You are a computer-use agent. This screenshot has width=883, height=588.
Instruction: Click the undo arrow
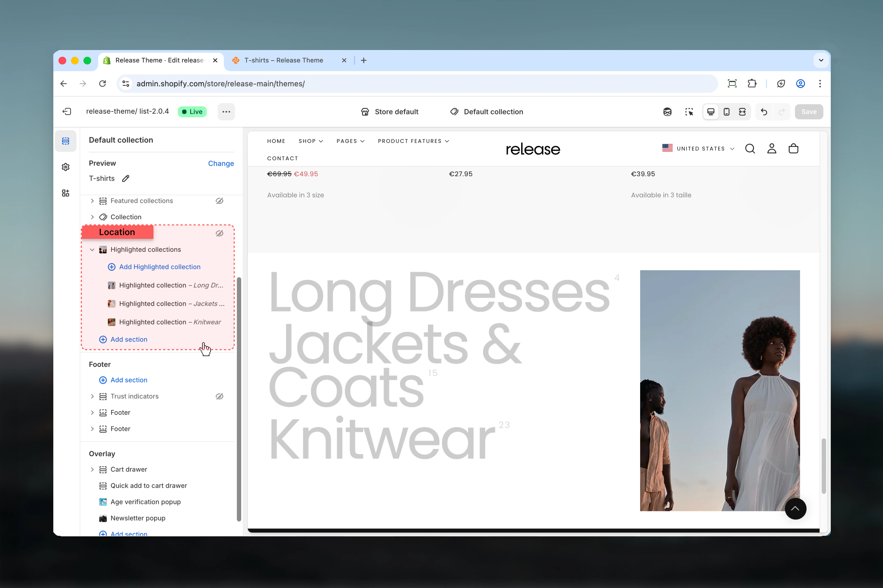[x=764, y=112]
